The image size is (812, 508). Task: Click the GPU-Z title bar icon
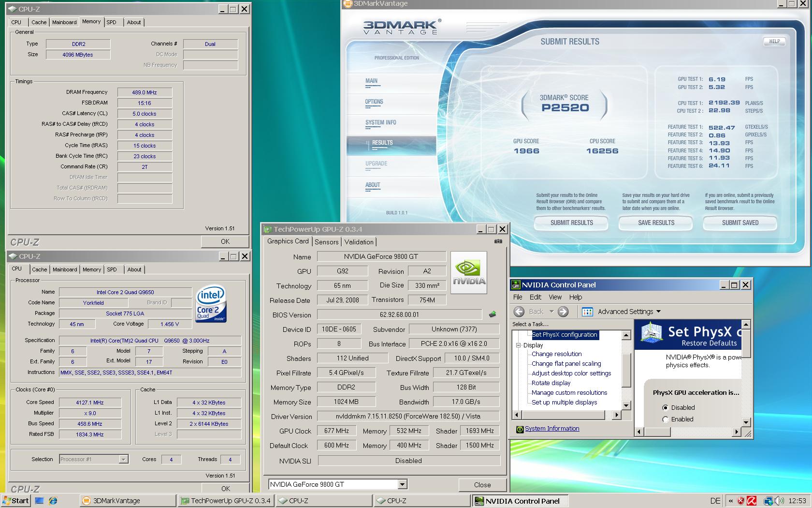click(268, 229)
